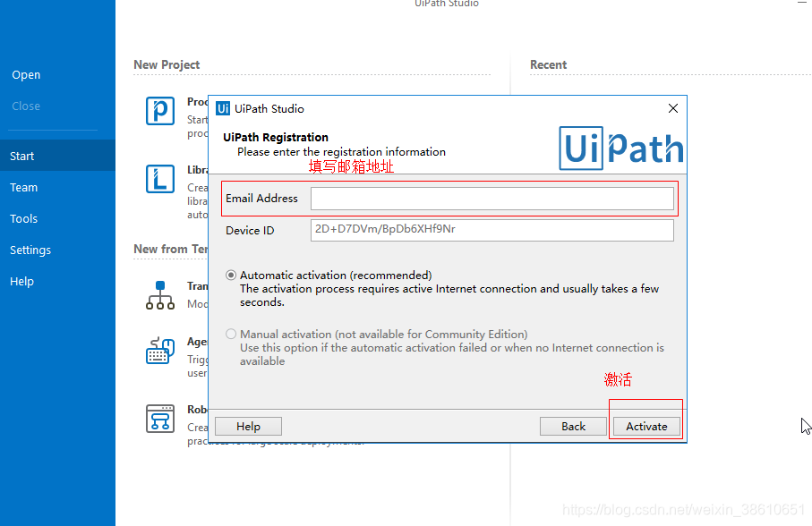This screenshot has height=526, width=812.
Task: Select the Agent Process keyboard-mouse icon
Action: coord(160,351)
